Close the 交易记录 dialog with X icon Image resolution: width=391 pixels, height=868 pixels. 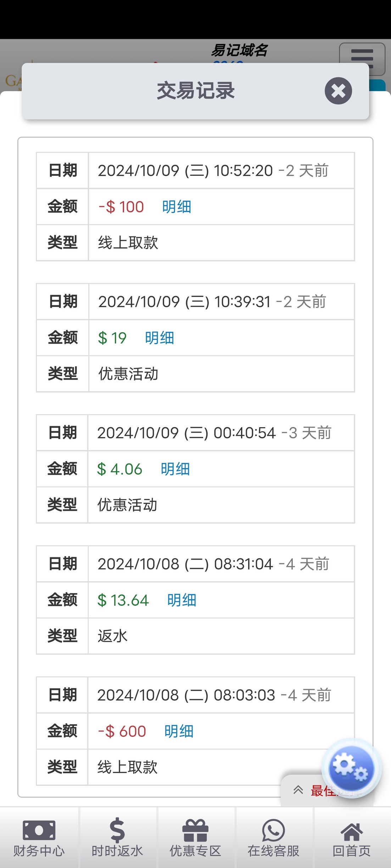338,91
